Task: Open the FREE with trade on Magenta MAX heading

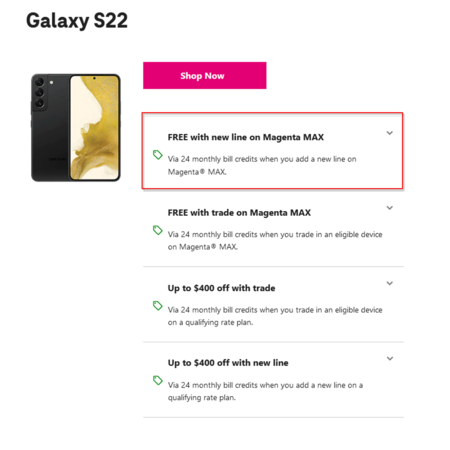Action: (x=239, y=213)
